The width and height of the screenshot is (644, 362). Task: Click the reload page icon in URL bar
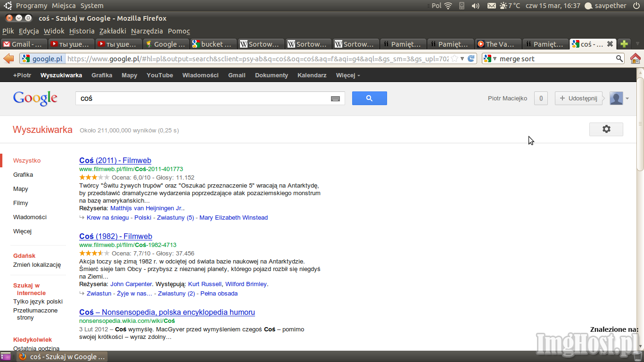tap(471, 59)
